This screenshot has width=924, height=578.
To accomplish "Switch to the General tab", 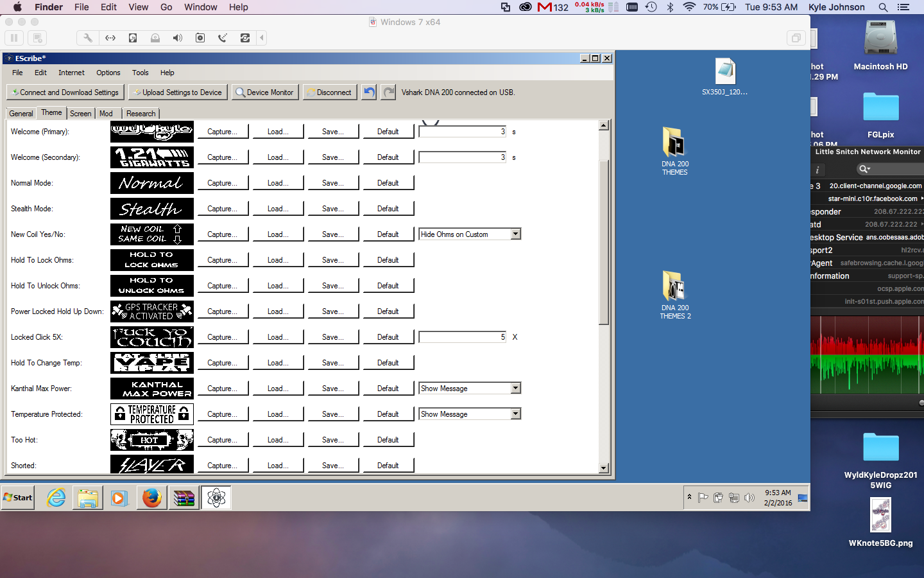I will [21, 113].
